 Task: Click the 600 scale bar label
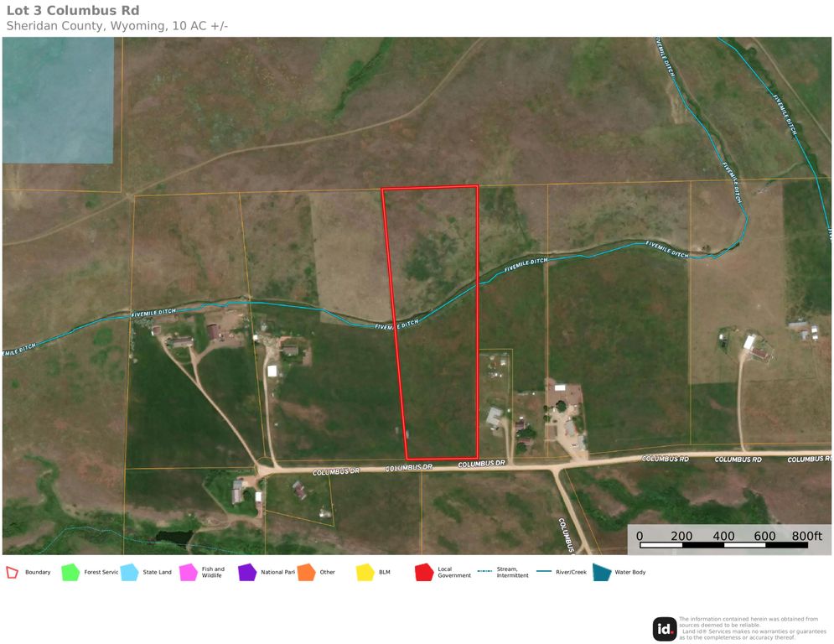765,536
